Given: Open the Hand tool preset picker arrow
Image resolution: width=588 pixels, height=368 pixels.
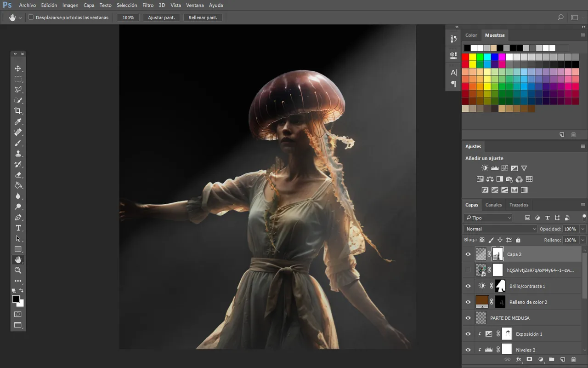Looking at the screenshot, I should [20, 18].
